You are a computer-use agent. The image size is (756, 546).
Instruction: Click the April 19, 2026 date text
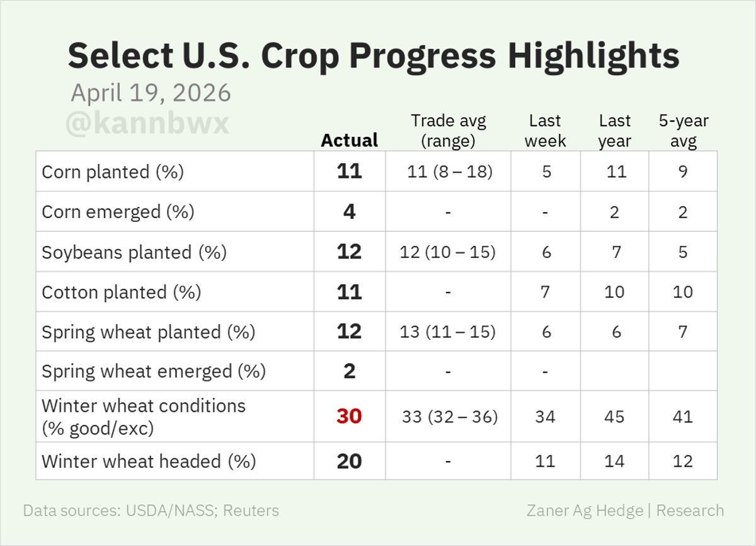pyautogui.click(x=151, y=93)
